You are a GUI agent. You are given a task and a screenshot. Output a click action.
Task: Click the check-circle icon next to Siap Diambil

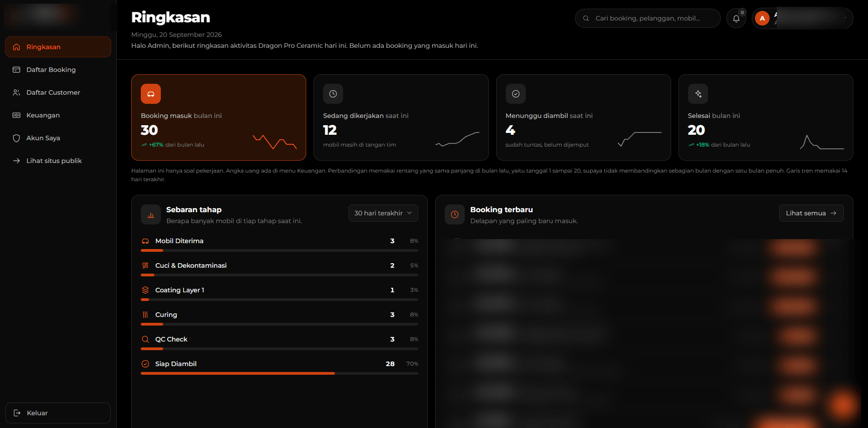click(145, 364)
